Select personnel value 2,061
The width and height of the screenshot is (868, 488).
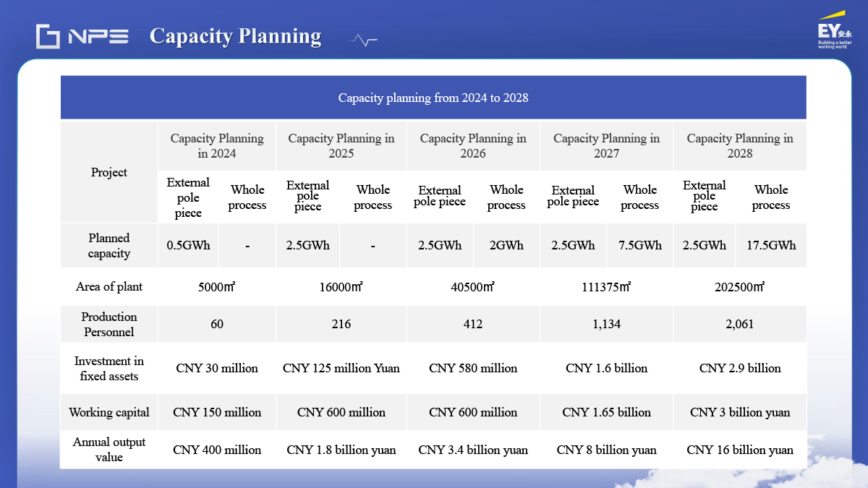pos(740,325)
